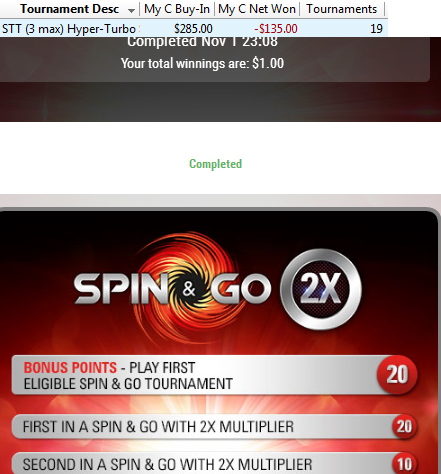Click the 2X multiplier ring icon
441x474 pixels.
321,289
